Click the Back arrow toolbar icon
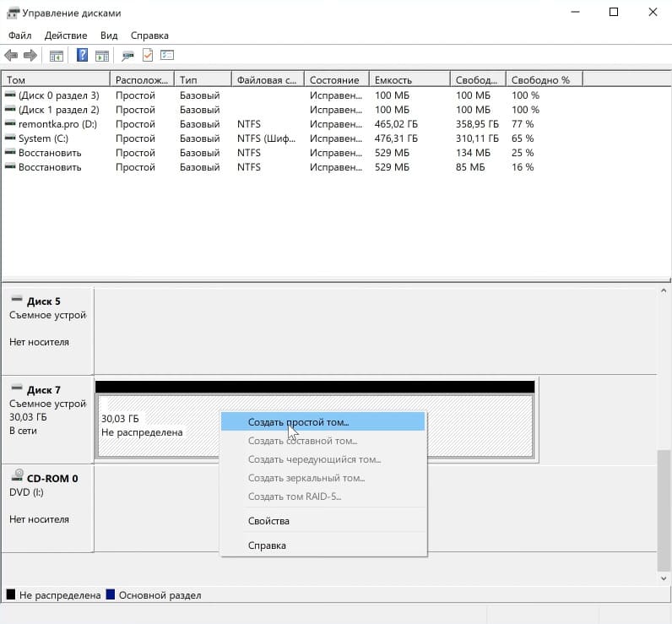 [11, 55]
